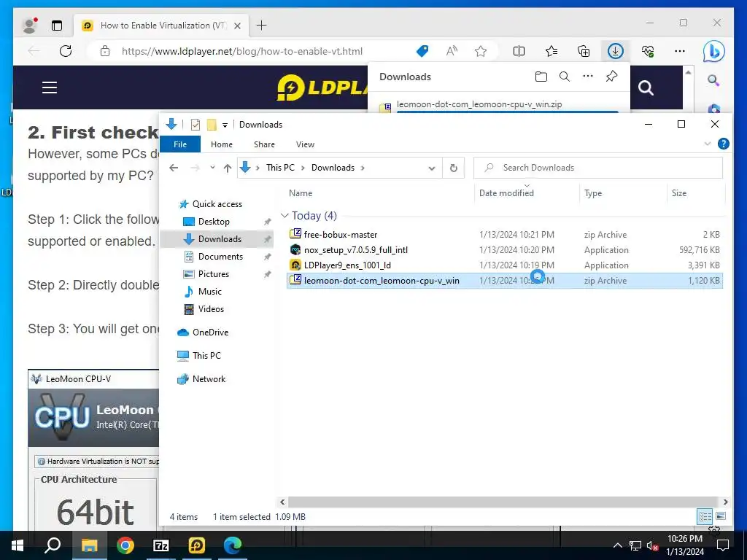Open Share tab in Explorer ribbon

264,144
